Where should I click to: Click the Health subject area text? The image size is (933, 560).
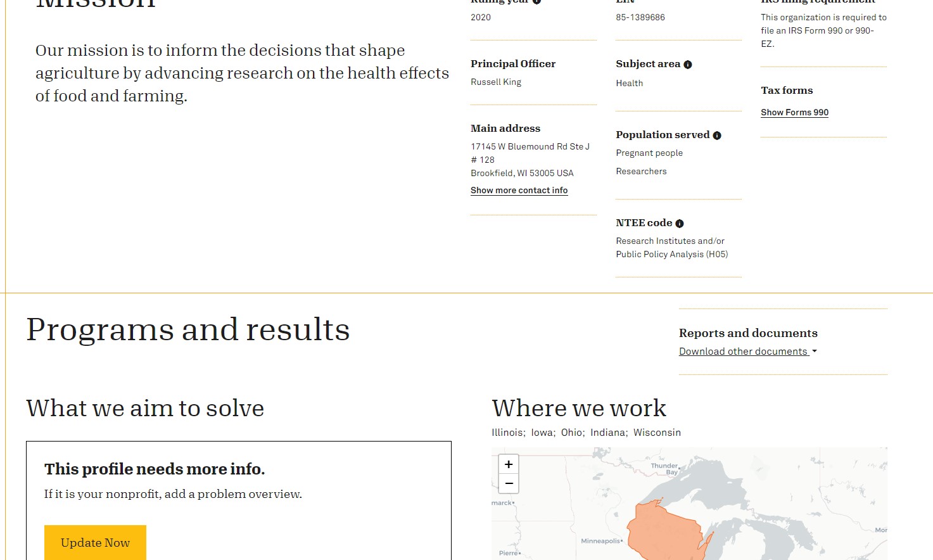coord(629,83)
